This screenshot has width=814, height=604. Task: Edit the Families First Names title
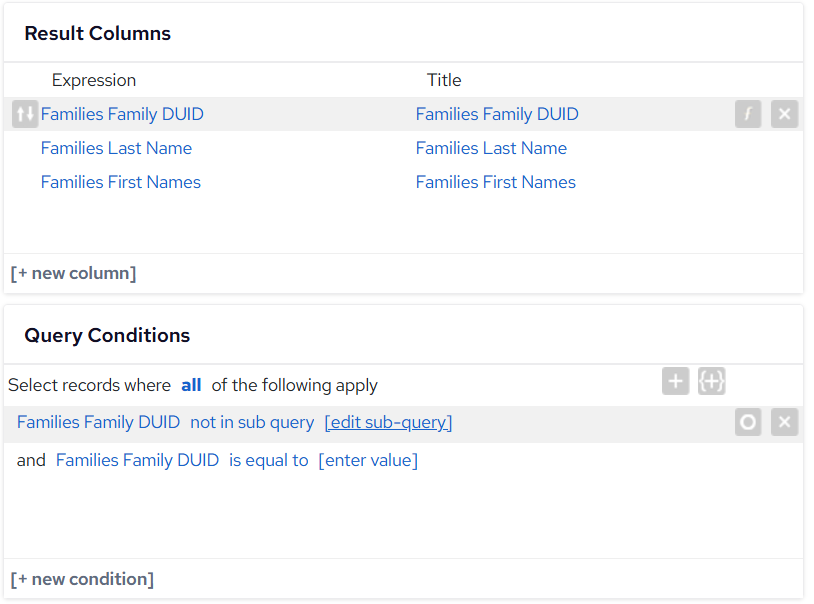[495, 182]
